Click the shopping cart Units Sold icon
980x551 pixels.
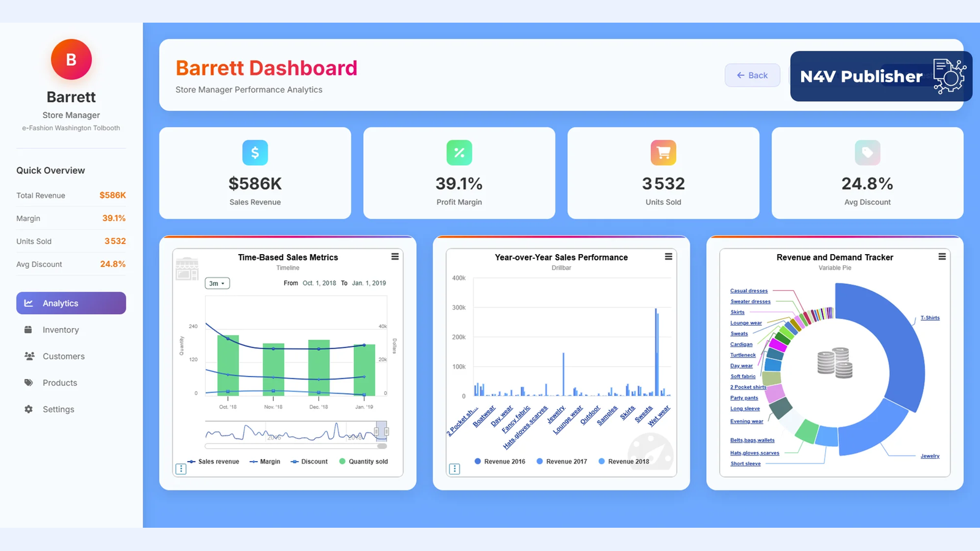tap(663, 152)
